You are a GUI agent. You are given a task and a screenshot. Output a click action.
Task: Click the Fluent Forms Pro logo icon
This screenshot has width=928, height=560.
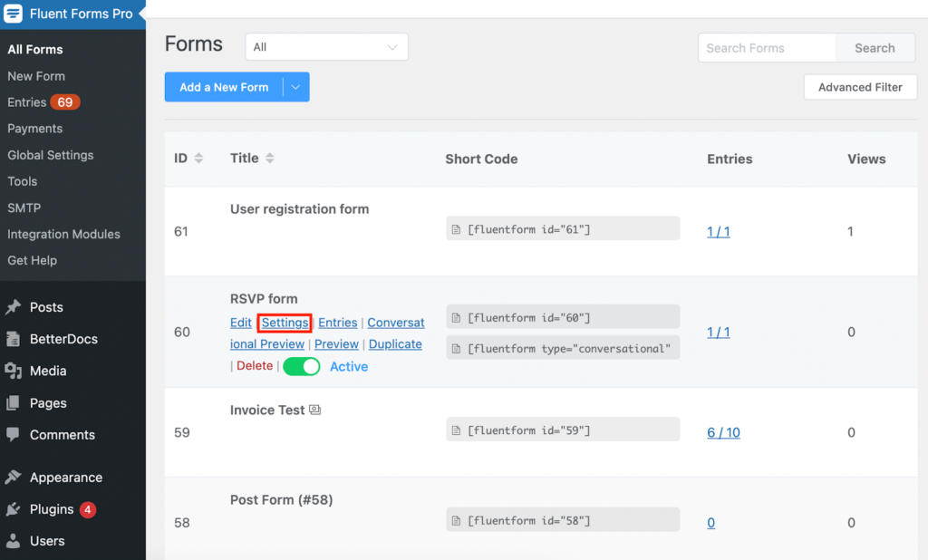[x=14, y=14]
